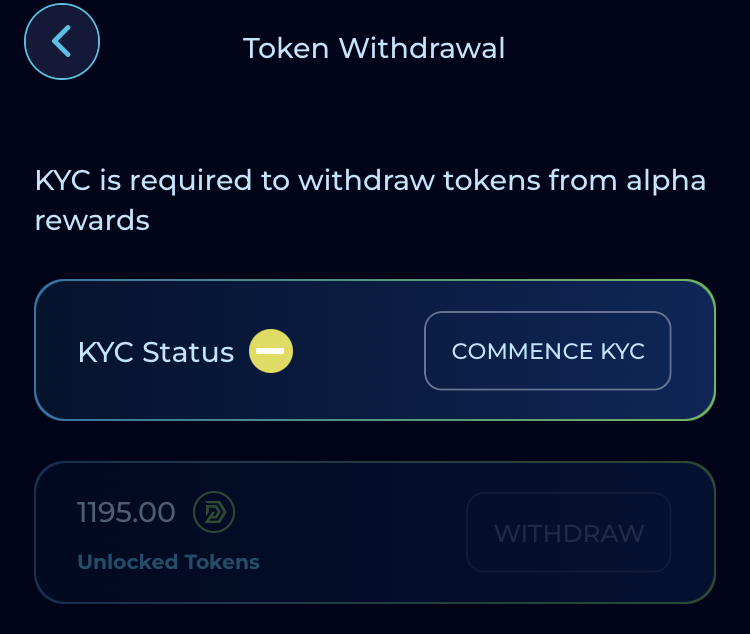Open KYC flow via COMMENCE KYC
This screenshot has height=634, width=750.
(548, 351)
